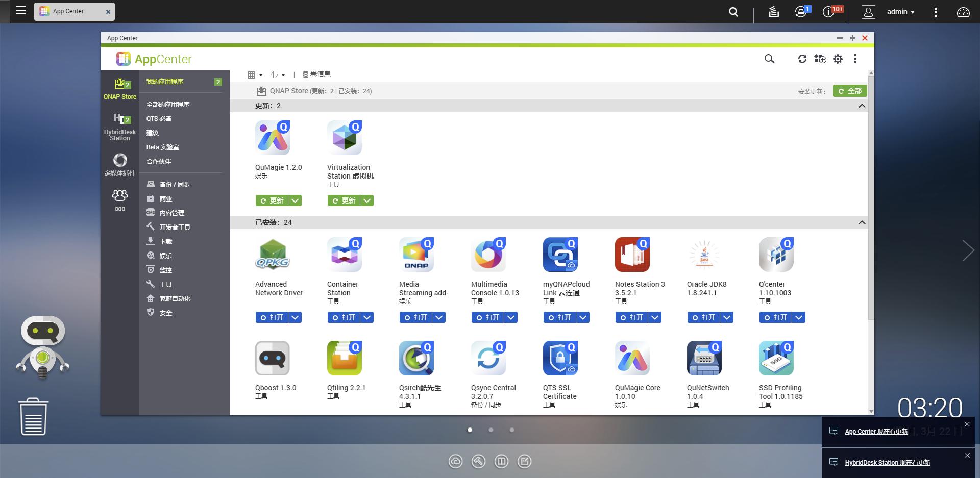This screenshot has width=980, height=478.
Task: Click the install manually icon
Action: [820, 59]
